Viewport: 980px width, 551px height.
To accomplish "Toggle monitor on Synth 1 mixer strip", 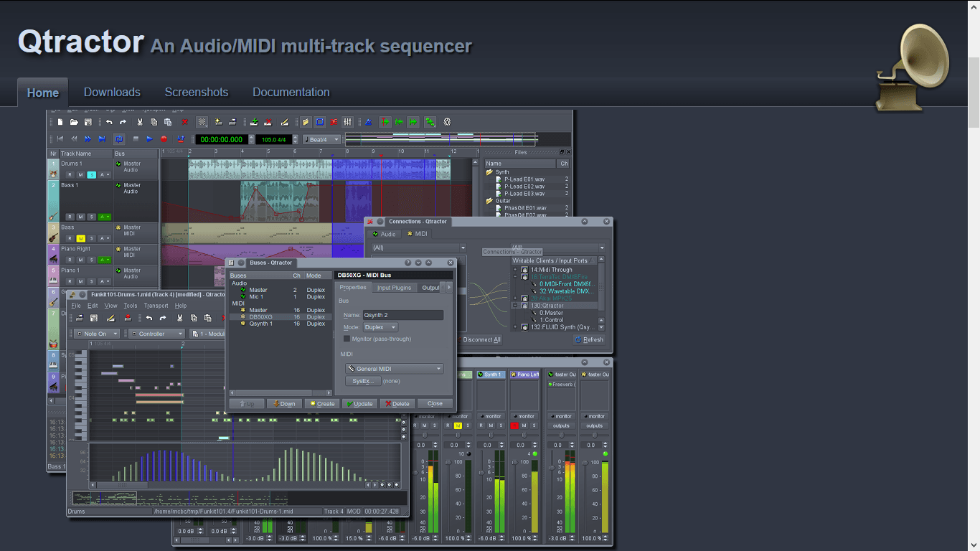I will [491, 416].
